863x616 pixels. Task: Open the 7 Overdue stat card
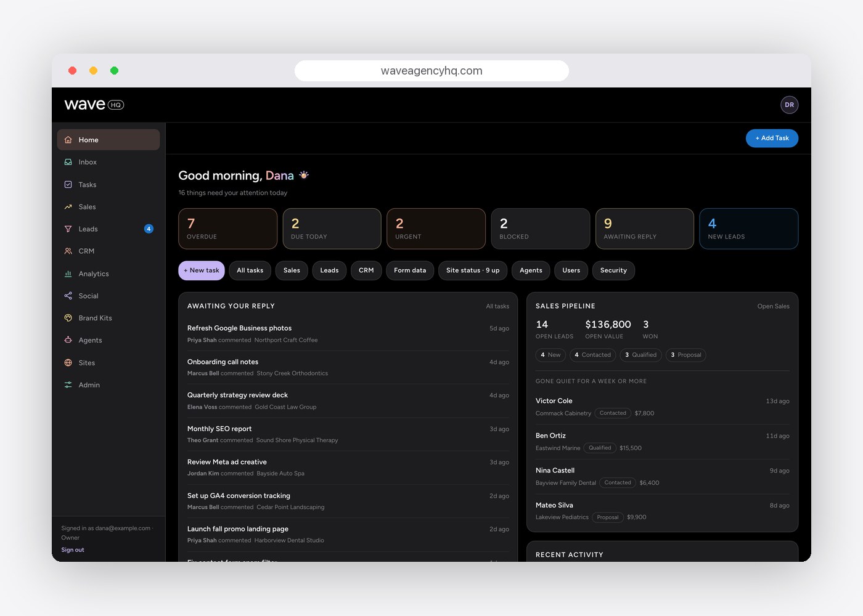click(227, 229)
